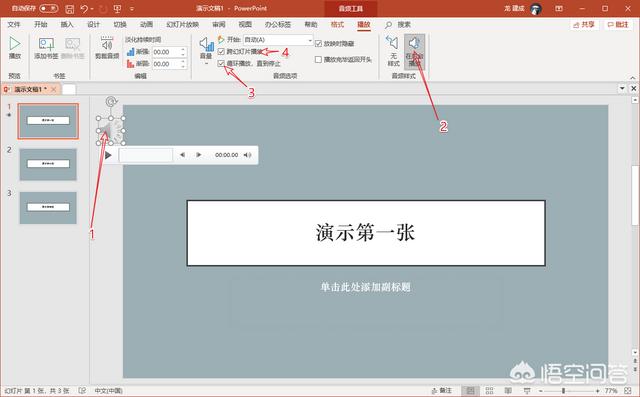Close the 演示文稿1 document tab
The image size is (640, 397).
coord(53,89)
